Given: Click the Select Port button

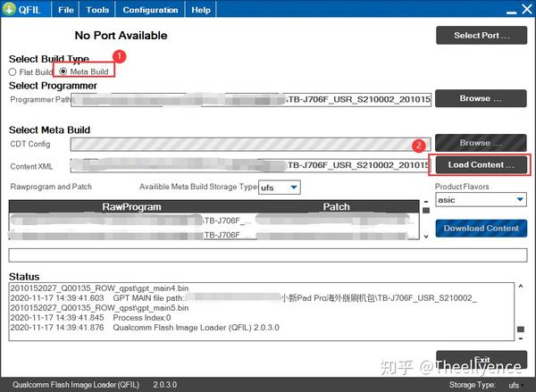Looking at the screenshot, I should [x=482, y=35].
